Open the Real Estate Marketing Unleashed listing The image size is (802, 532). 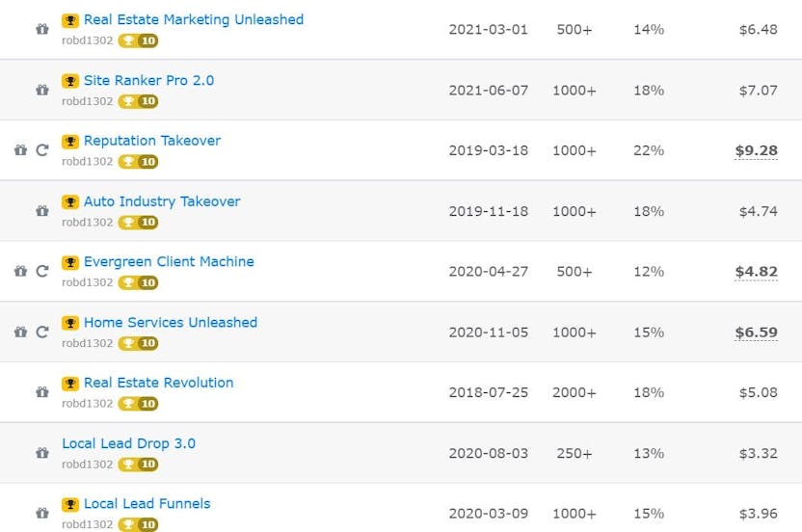193,19
